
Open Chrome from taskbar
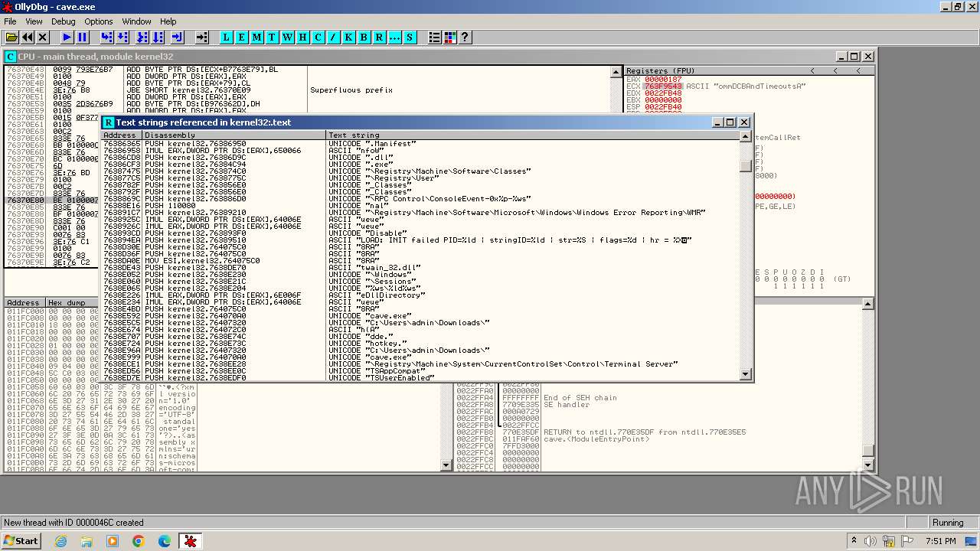pos(138,541)
